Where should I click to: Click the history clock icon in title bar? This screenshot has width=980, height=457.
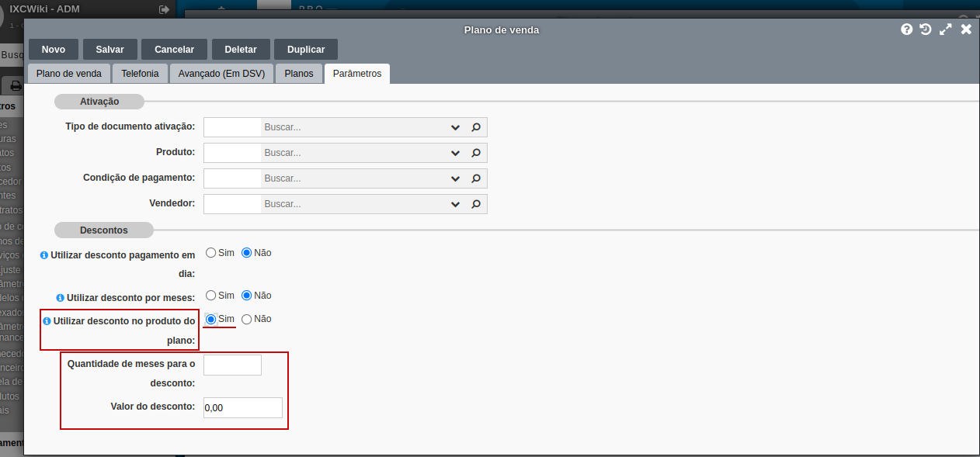926,29
